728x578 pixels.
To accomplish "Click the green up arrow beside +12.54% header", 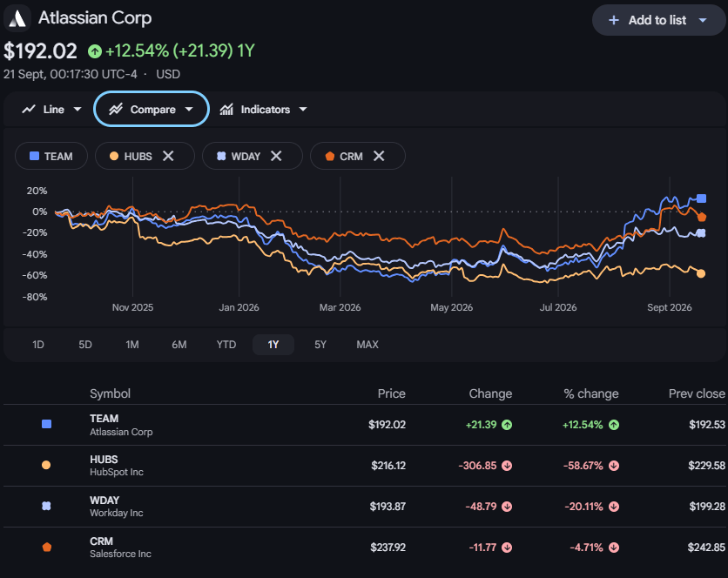I will [x=95, y=51].
